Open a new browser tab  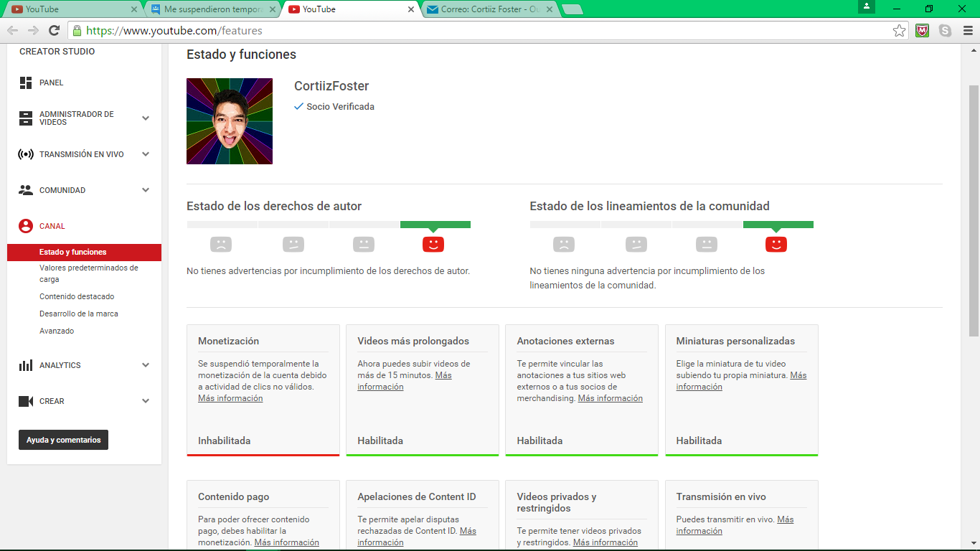[x=572, y=9]
